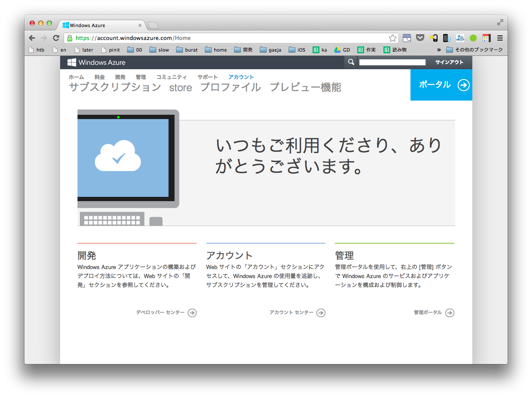Click the browser back arrow

[x=32, y=38]
